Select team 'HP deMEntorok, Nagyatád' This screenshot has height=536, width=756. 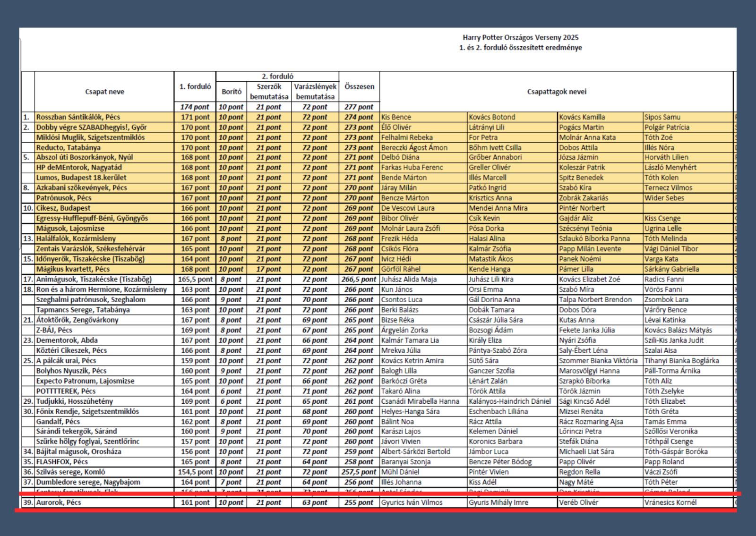pyautogui.click(x=79, y=167)
